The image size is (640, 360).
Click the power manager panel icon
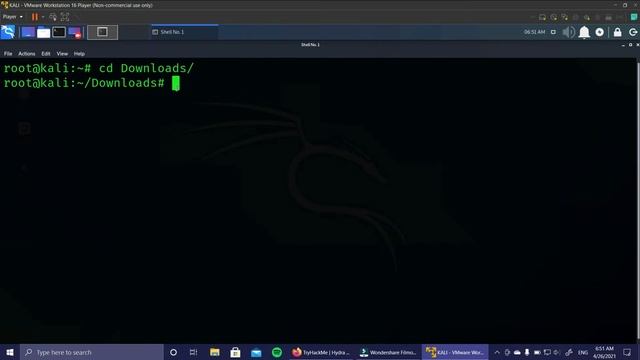(x=600, y=32)
